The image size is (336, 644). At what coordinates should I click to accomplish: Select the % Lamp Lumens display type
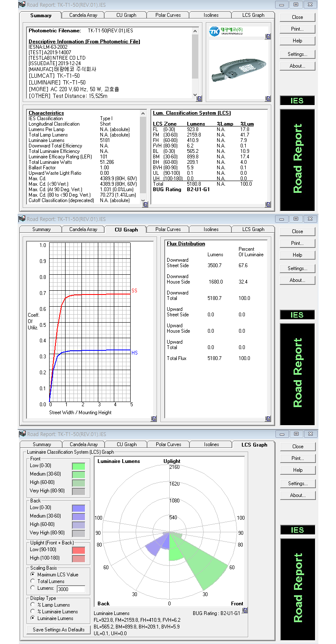tap(33, 605)
